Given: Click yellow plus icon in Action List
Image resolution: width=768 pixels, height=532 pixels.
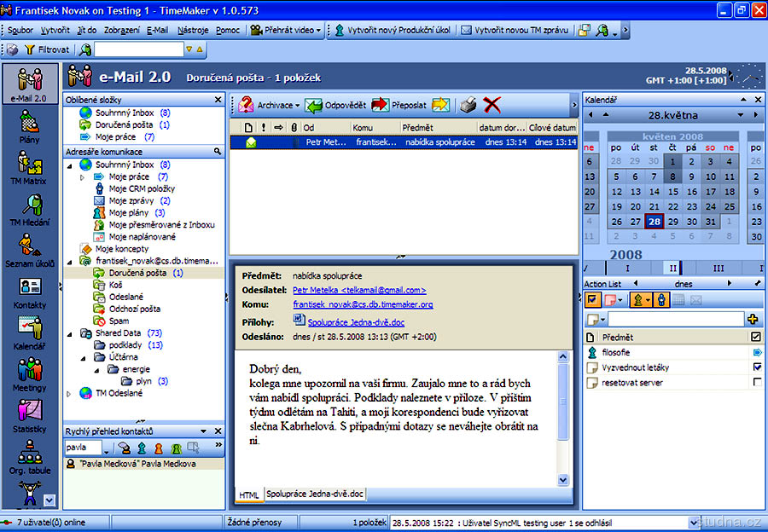Looking at the screenshot, I should tap(753, 320).
